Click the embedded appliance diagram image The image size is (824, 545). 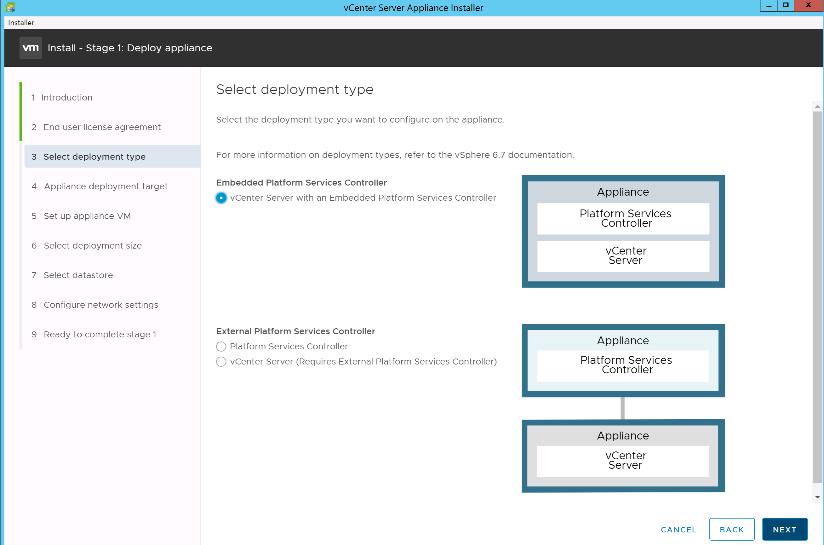[622, 230]
